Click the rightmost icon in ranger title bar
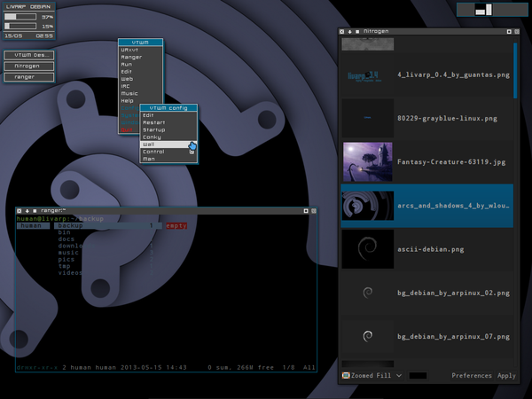This screenshot has width=532, height=399. [314, 211]
